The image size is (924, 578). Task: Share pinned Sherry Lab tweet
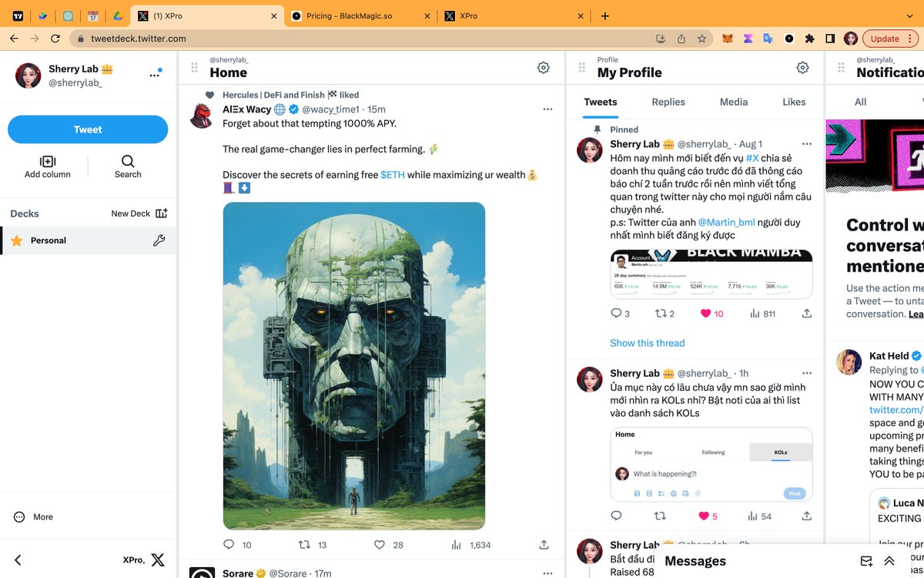click(807, 313)
